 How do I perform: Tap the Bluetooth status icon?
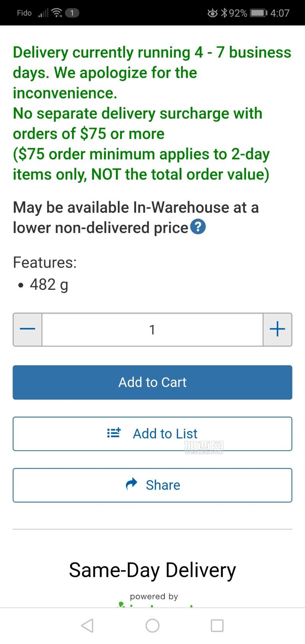[x=224, y=13]
